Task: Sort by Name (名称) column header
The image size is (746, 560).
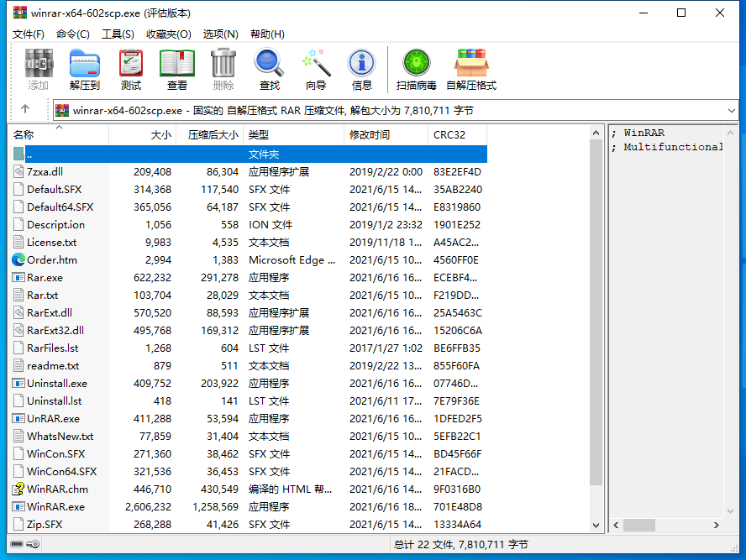Action: pos(59,135)
